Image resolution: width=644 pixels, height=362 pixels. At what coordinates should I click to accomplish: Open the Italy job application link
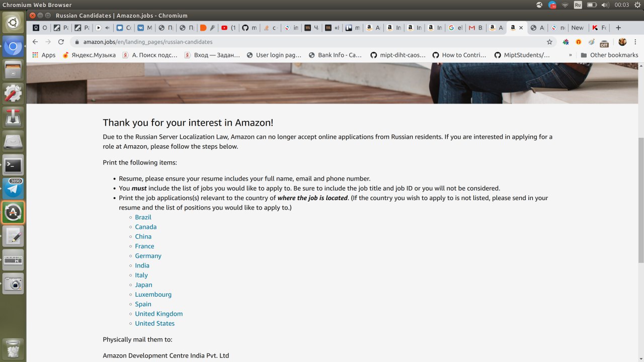click(141, 275)
